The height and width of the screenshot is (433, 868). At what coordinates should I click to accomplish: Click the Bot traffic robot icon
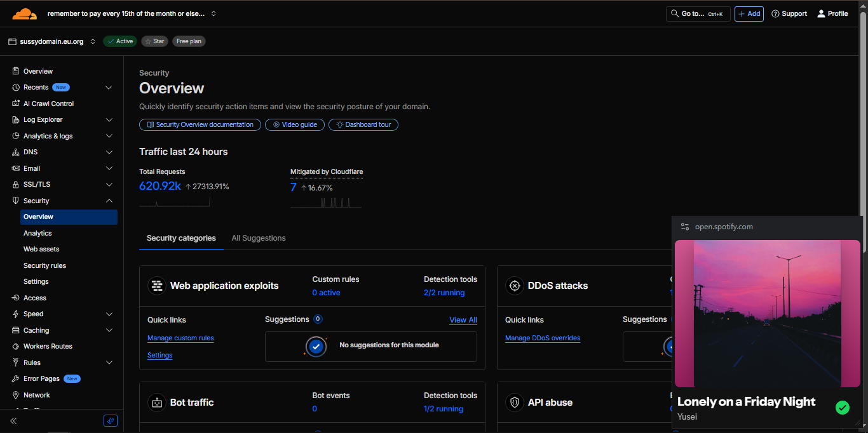156,403
